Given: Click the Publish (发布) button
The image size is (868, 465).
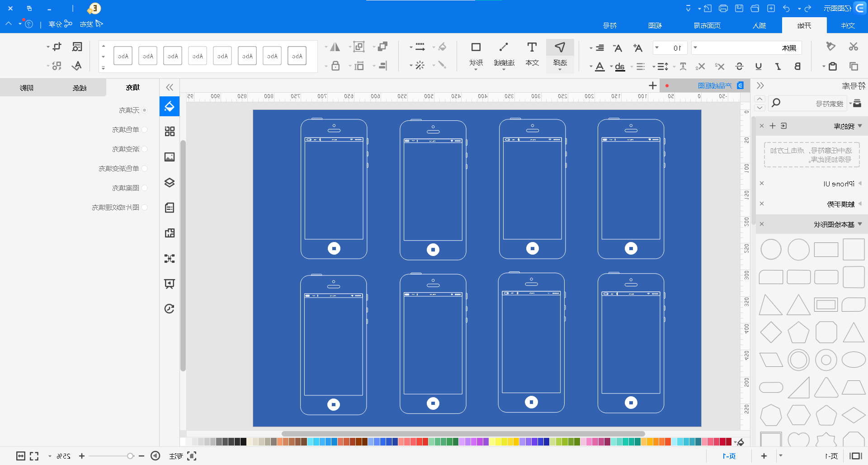Looking at the screenshot, I should pyautogui.click(x=91, y=24).
